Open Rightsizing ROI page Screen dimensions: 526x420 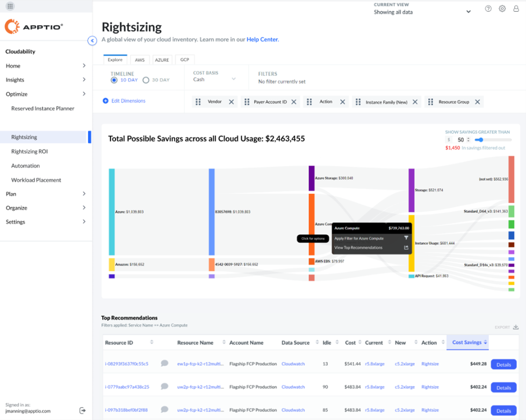[30, 151]
